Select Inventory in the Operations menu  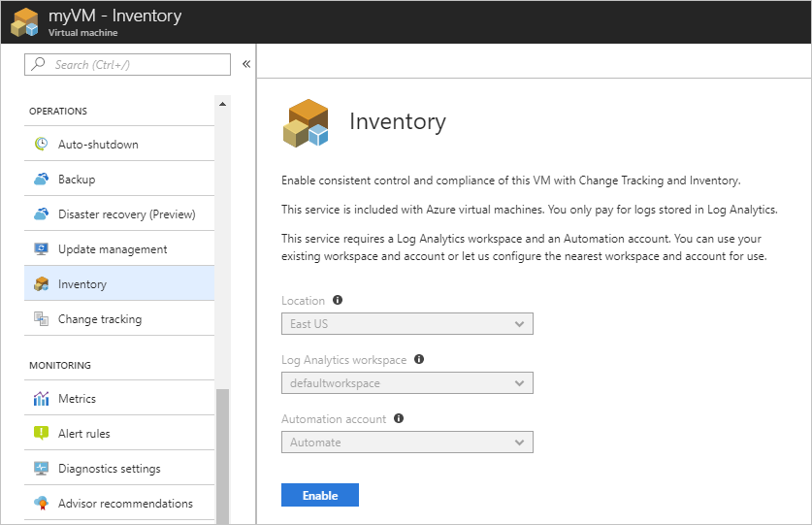pyautogui.click(x=119, y=283)
